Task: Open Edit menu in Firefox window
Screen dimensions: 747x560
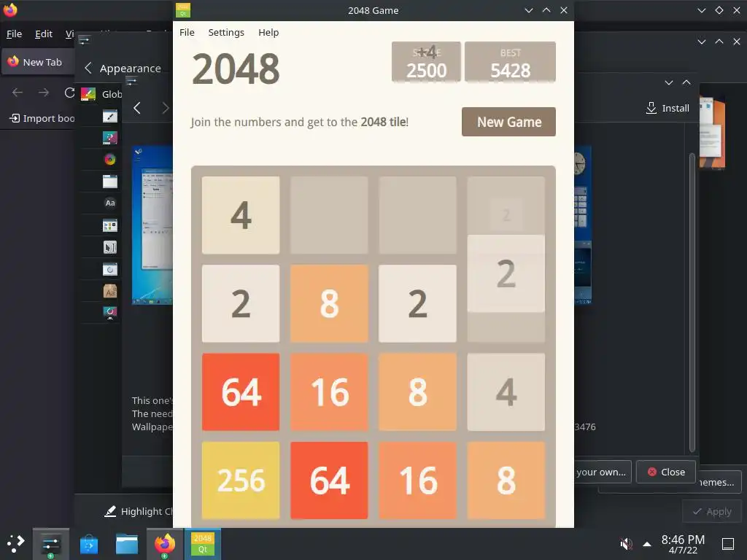Action: point(43,34)
